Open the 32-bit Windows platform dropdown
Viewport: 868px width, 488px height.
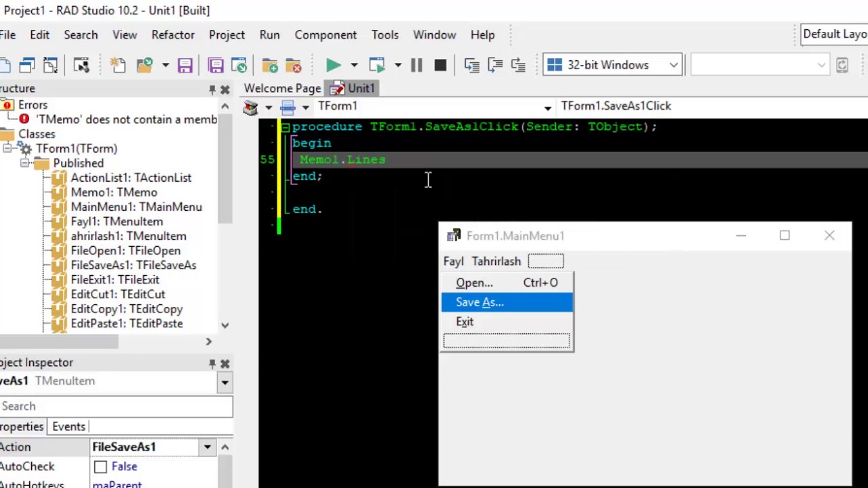coord(673,65)
